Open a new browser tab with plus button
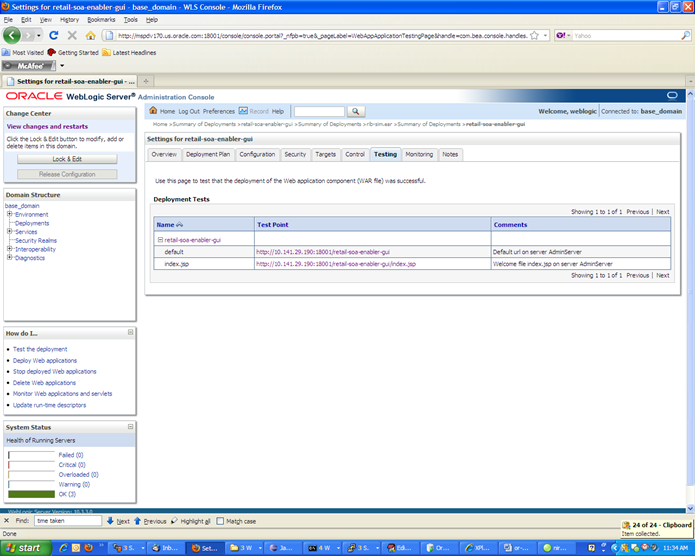 click(146, 81)
